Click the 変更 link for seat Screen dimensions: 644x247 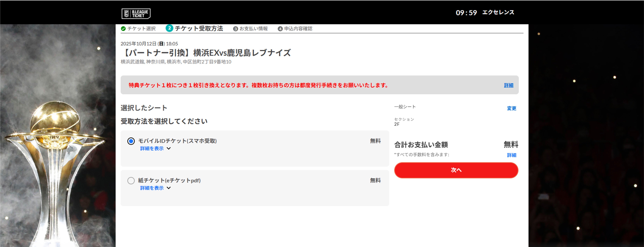511,108
